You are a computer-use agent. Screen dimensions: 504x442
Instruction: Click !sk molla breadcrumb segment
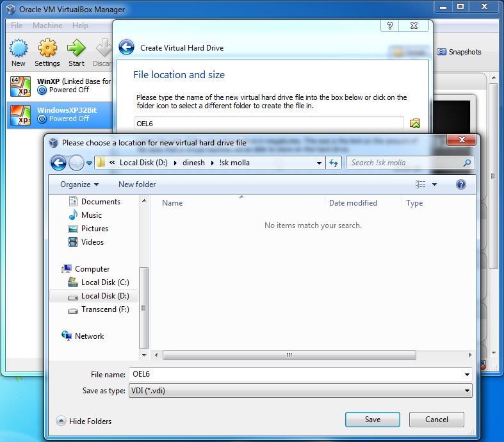(x=234, y=163)
